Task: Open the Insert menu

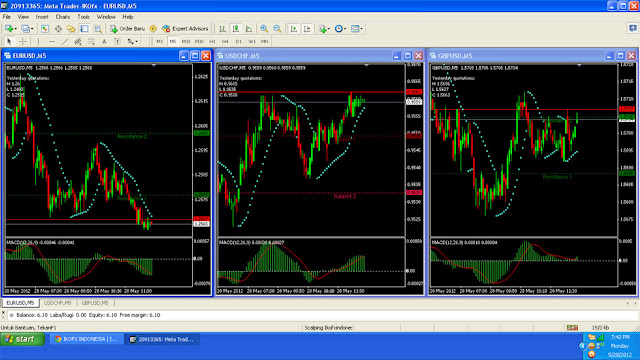Action: 42,17
